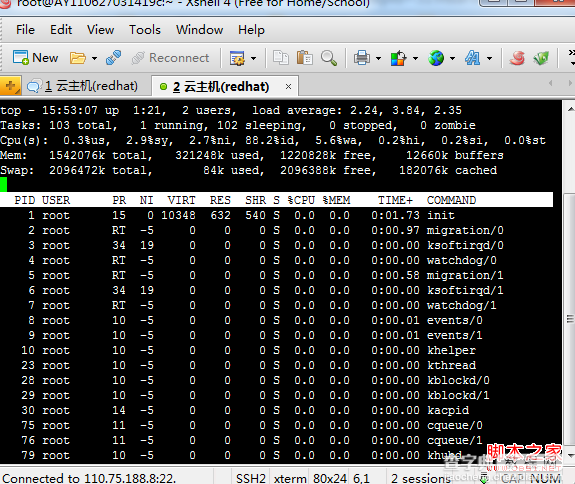Open the File menu
This screenshot has width=575, height=484.
[x=25, y=30]
